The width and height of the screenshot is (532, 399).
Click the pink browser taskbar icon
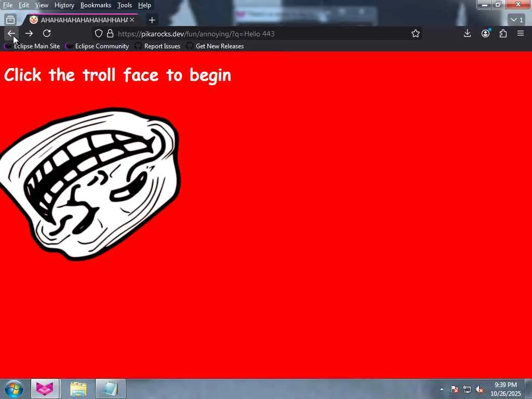(x=45, y=389)
